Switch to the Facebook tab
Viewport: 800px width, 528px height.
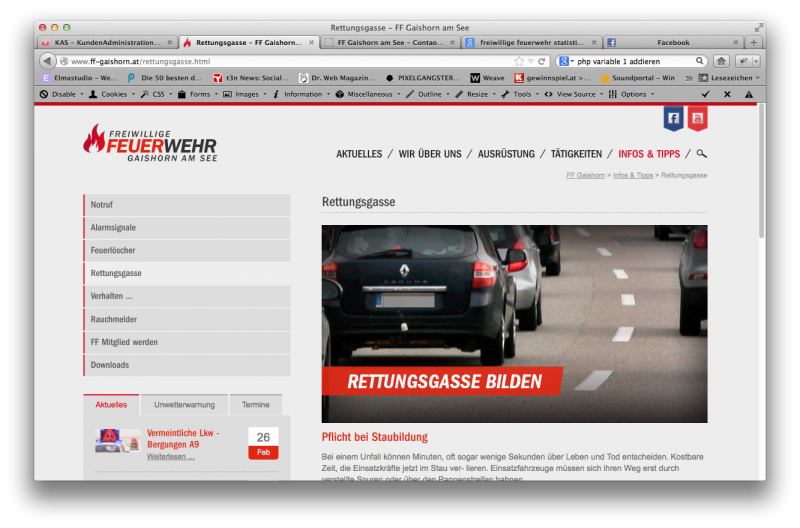coord(672,42)
